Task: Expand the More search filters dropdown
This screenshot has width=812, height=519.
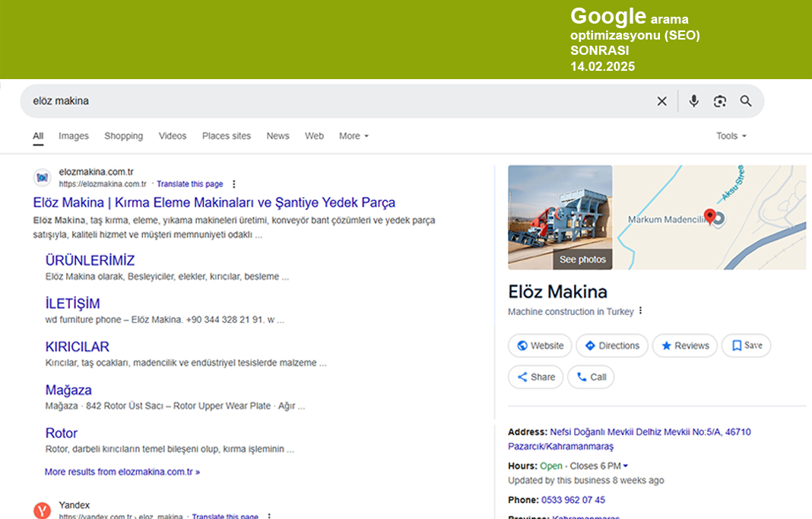Action: click(354, 136)
